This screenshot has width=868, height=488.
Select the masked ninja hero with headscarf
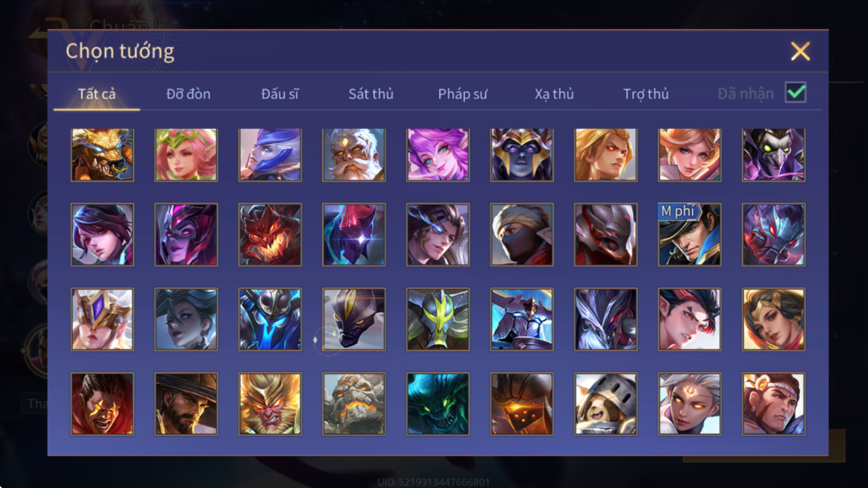(x=521, y=235)
